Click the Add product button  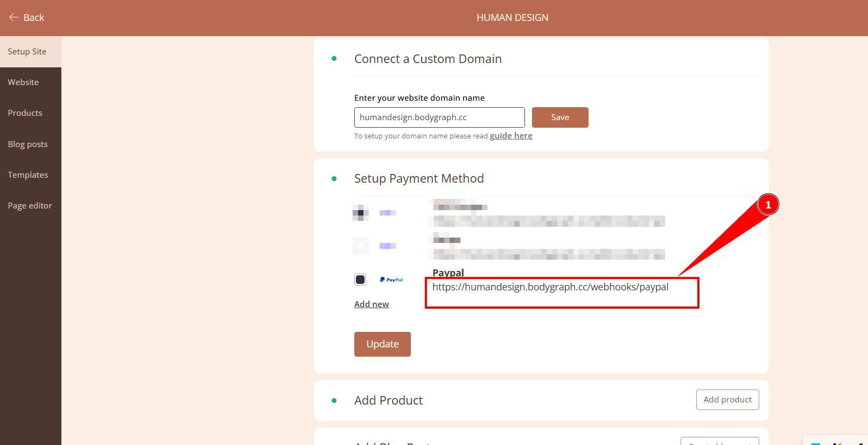[727, 400]
